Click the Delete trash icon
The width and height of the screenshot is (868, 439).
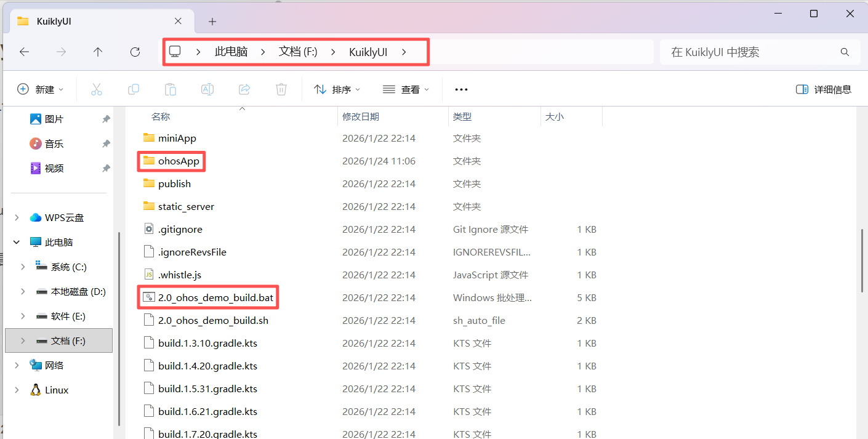281,89
